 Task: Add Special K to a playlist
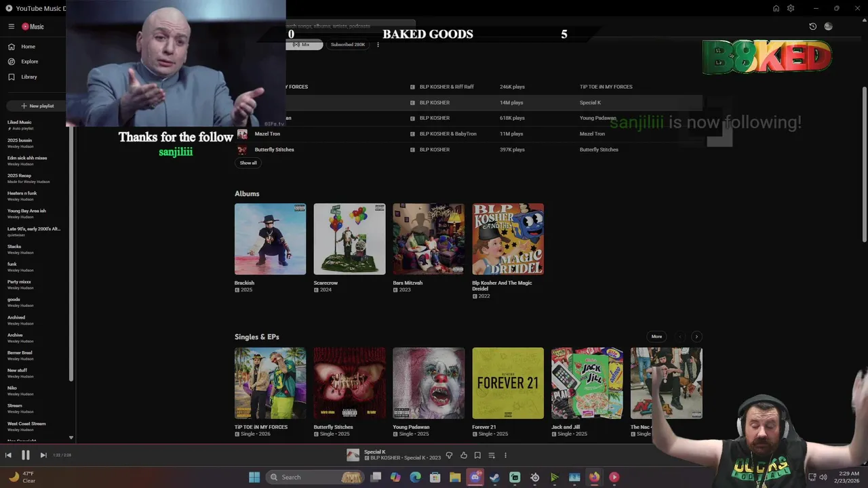(x=492, y=455)
